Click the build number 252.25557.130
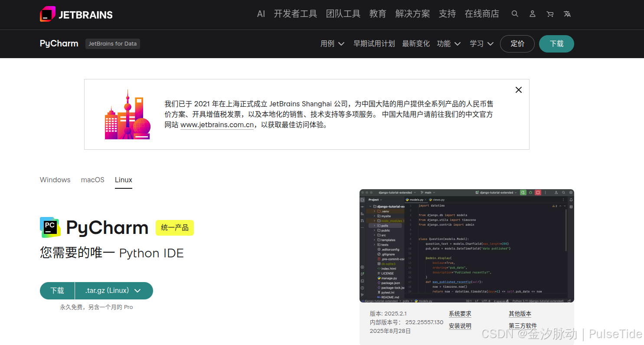 point(424,322)
